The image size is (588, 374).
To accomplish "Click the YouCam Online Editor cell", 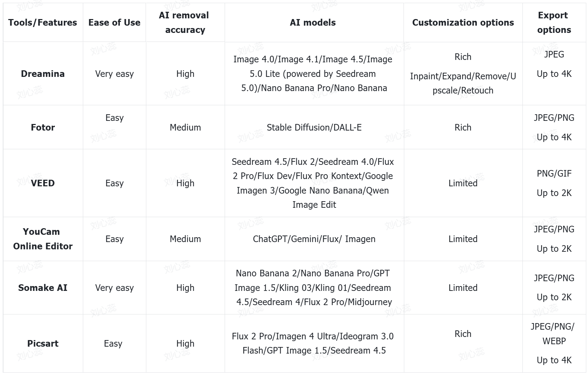I will click(x=43, y=239).
